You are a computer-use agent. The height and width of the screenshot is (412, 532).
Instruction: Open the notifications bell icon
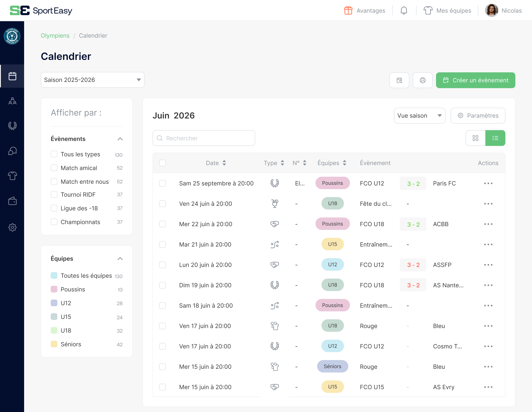coord(404,10)
